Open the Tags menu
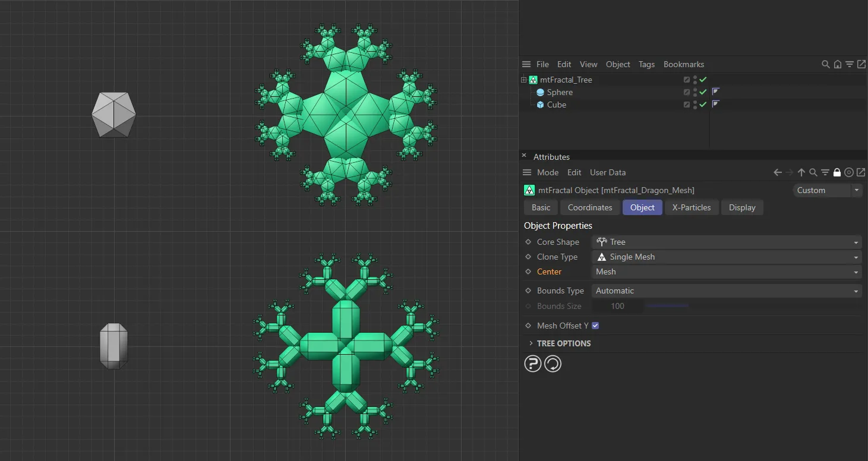 (x=647, y=64)
